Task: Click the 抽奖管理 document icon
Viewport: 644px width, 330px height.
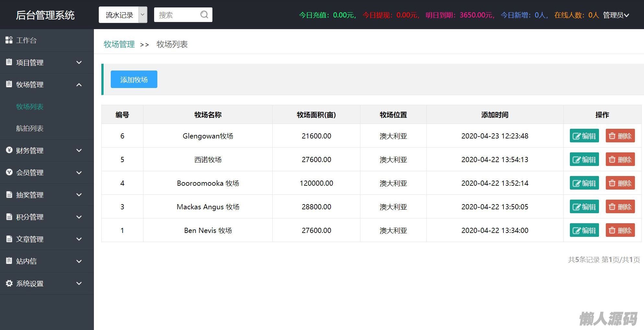Action: [x=9, y=195]
